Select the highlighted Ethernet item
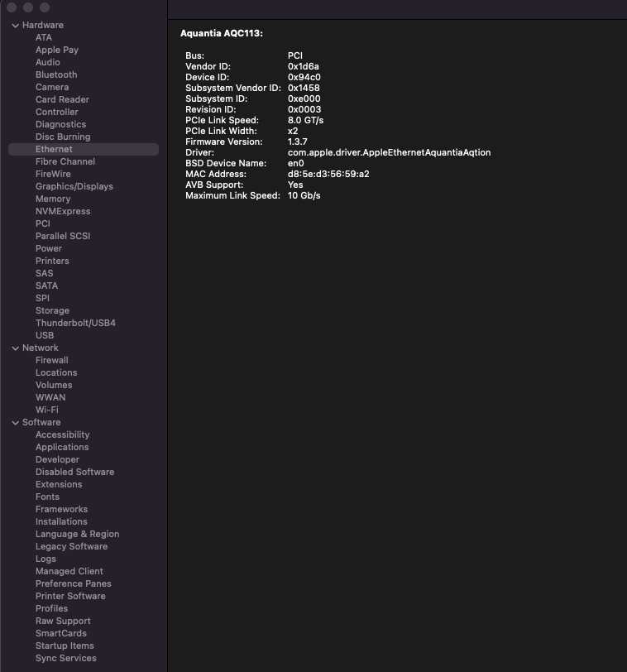The width and height of the screenshot is (627, 672). 84,150
